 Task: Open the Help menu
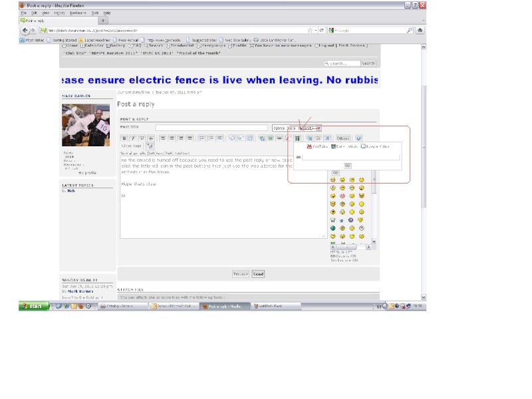(107, 13)
